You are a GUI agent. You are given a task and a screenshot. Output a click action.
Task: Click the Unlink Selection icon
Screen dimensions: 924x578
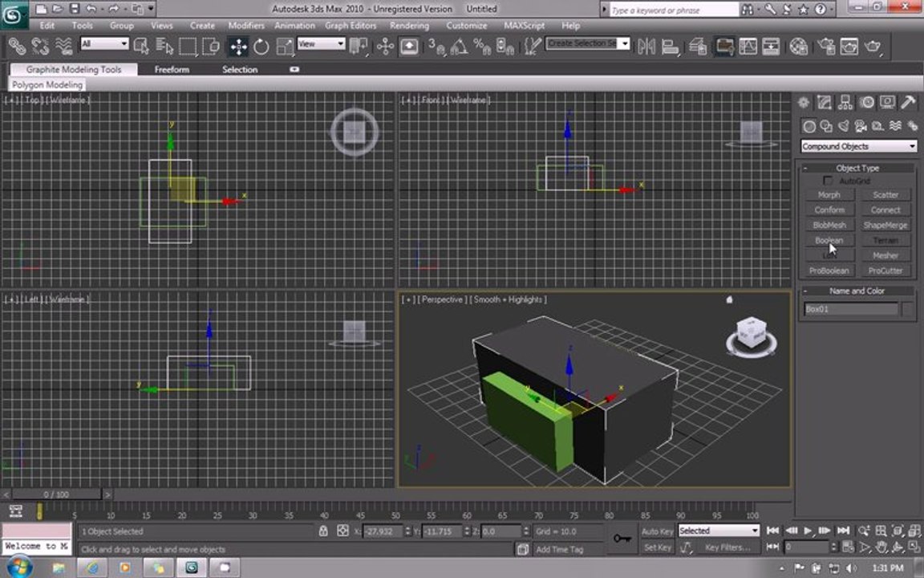tap(40, 46)
